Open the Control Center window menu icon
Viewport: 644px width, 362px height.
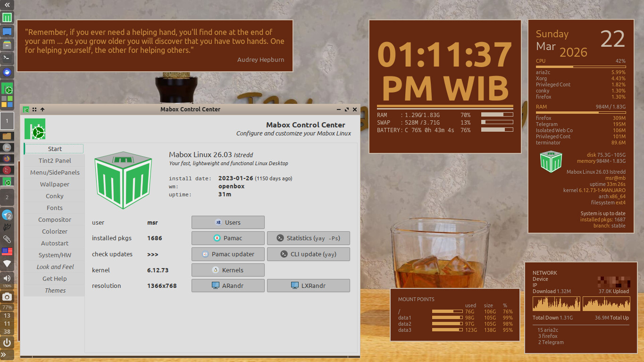[x=26, y=109]
